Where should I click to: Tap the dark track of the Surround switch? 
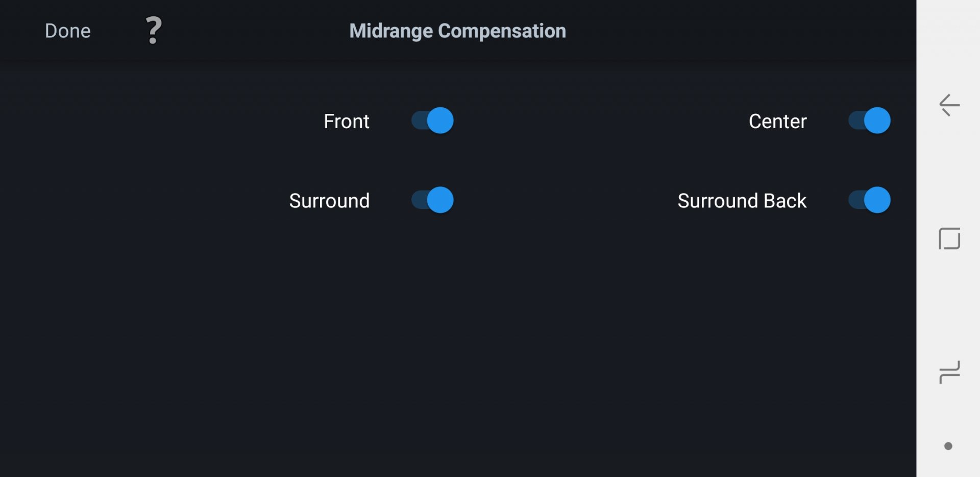point(419,200)
